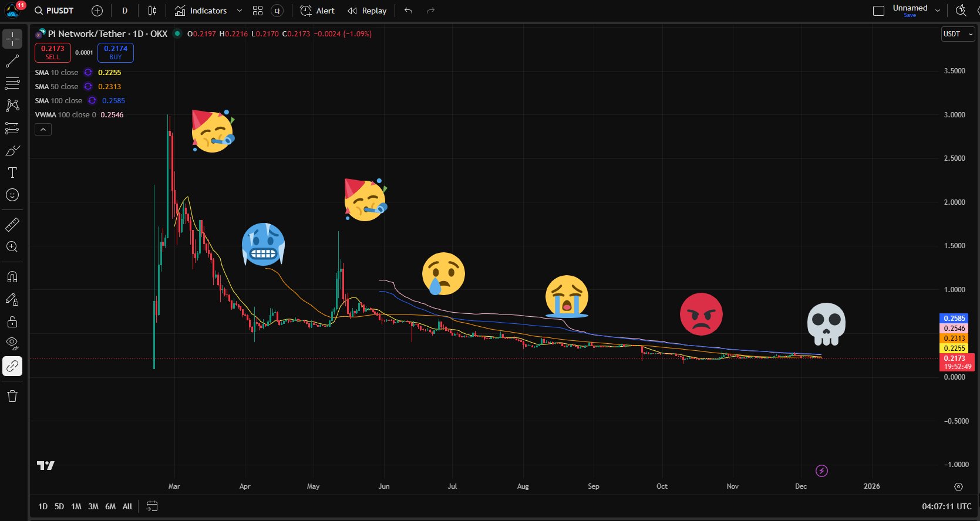Click the 0.2174 BUY button
Screen dimensions: 980x521
click(116, 53)
